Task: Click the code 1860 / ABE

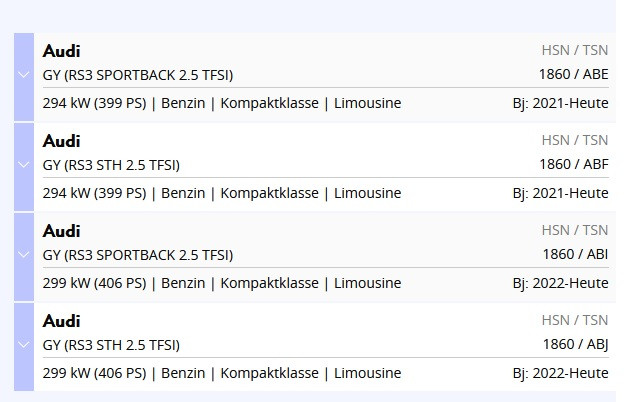Action: (573, 74)
